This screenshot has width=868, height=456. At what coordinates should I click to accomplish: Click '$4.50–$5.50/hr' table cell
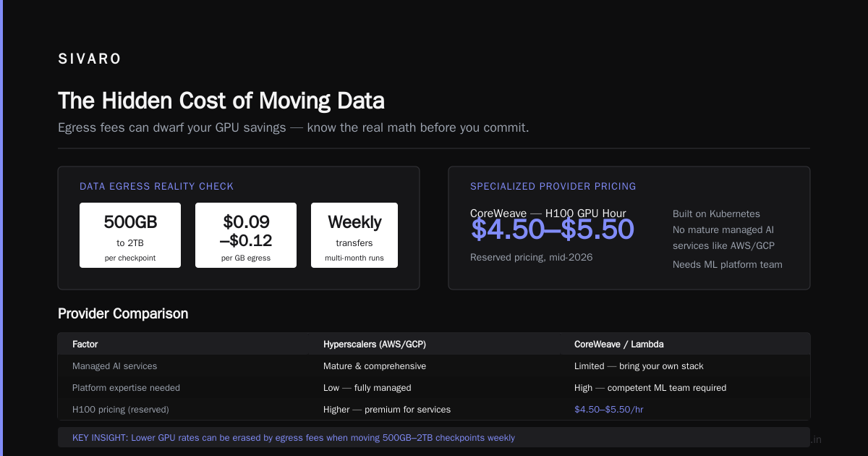[x=609, y=410]
